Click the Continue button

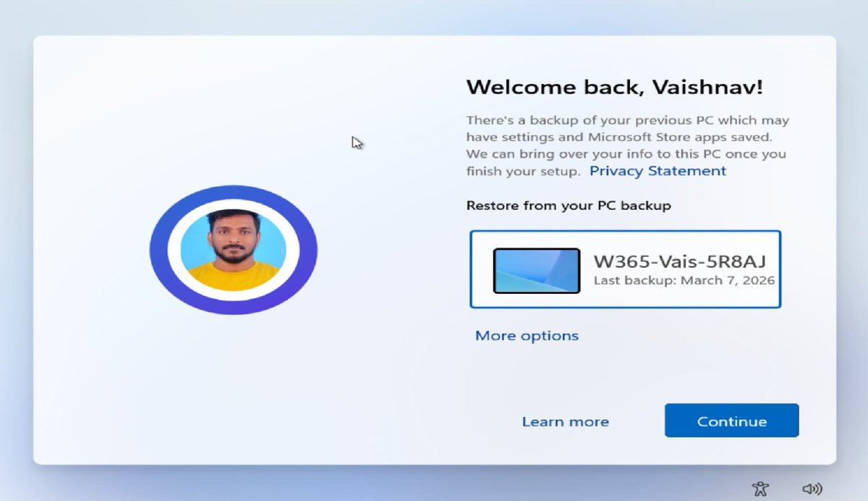click(x=731, y=421)
